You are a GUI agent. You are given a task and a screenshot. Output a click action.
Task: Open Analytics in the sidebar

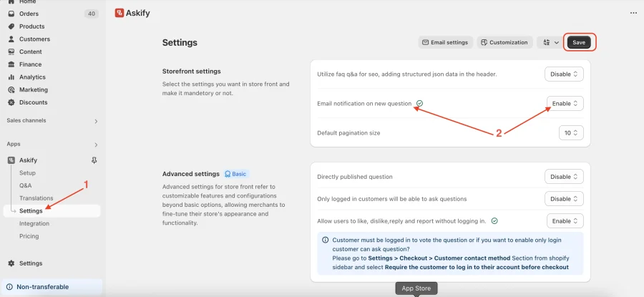pos(32,77)
